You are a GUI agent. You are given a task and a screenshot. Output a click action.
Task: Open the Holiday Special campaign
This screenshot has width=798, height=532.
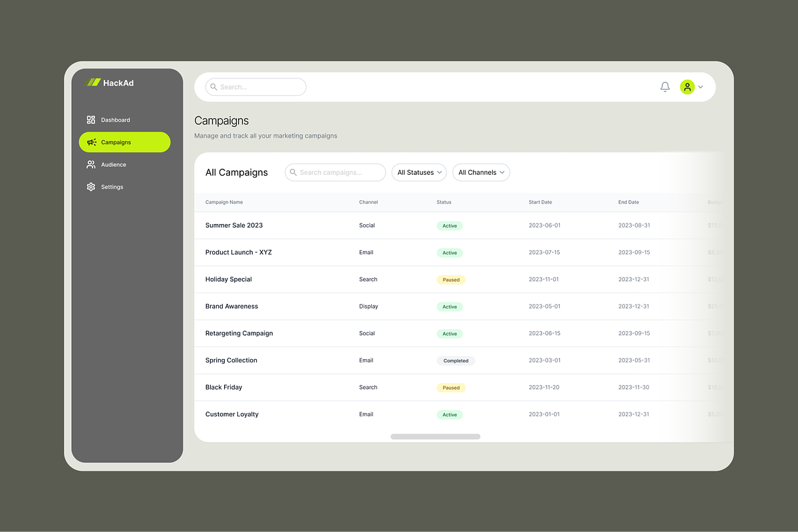[x=229, y=279]
